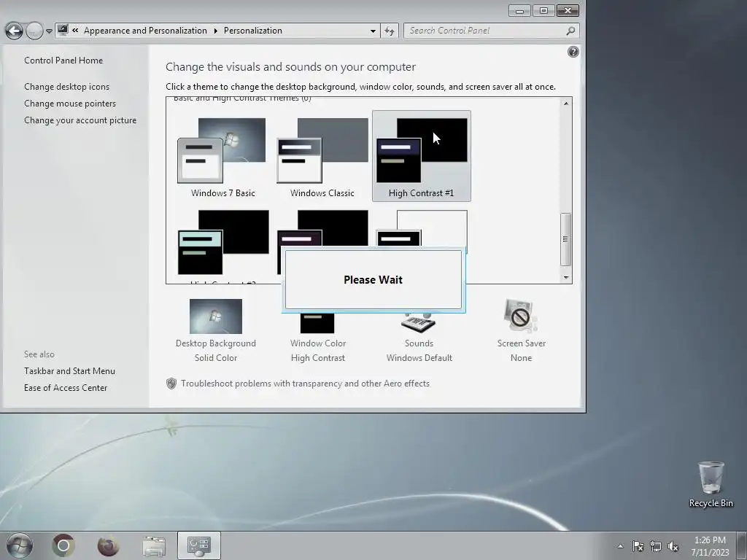Select the Recycle Bin desktop icon
The height and width of the screenshot is (560, 747).
(x=711, y=484)
